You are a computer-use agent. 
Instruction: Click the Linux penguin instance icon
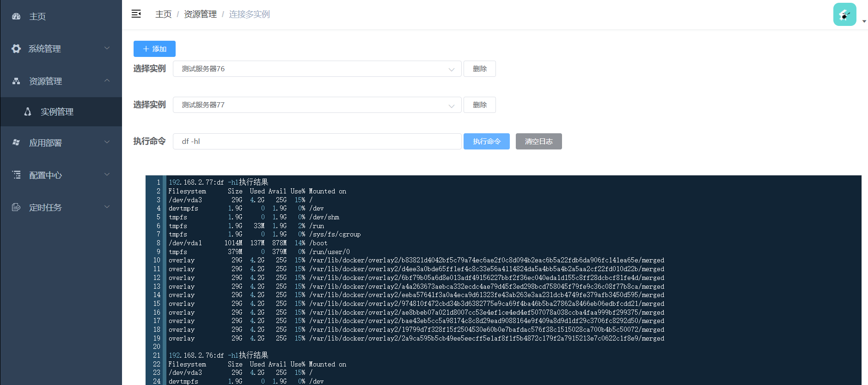28,112
